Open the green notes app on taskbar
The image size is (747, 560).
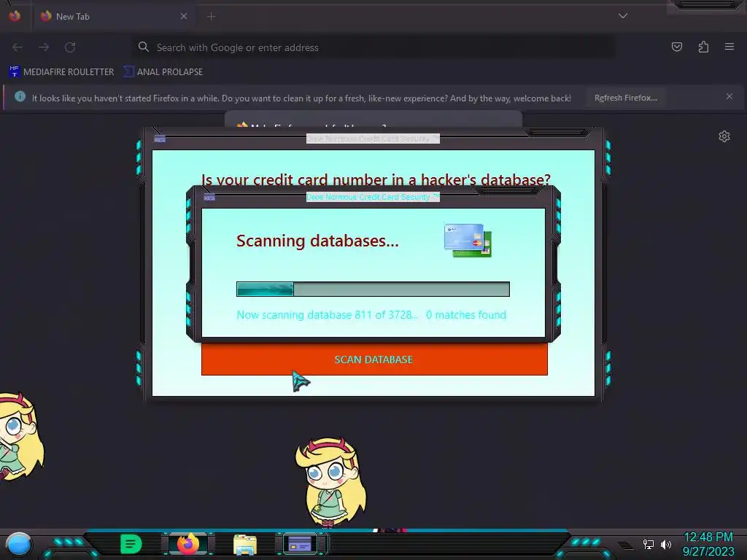point(131,544)
